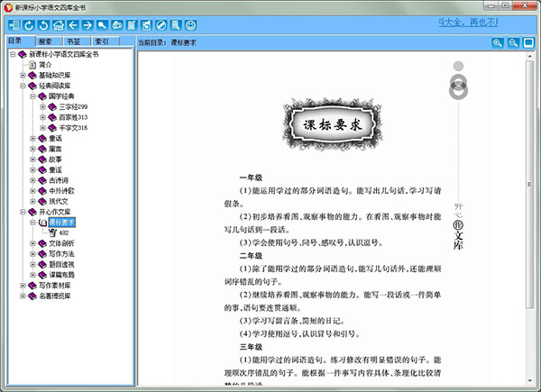Click the smiley face toolbar icon
This screenshot has height=392, width=541.
[x=190, y=24]
